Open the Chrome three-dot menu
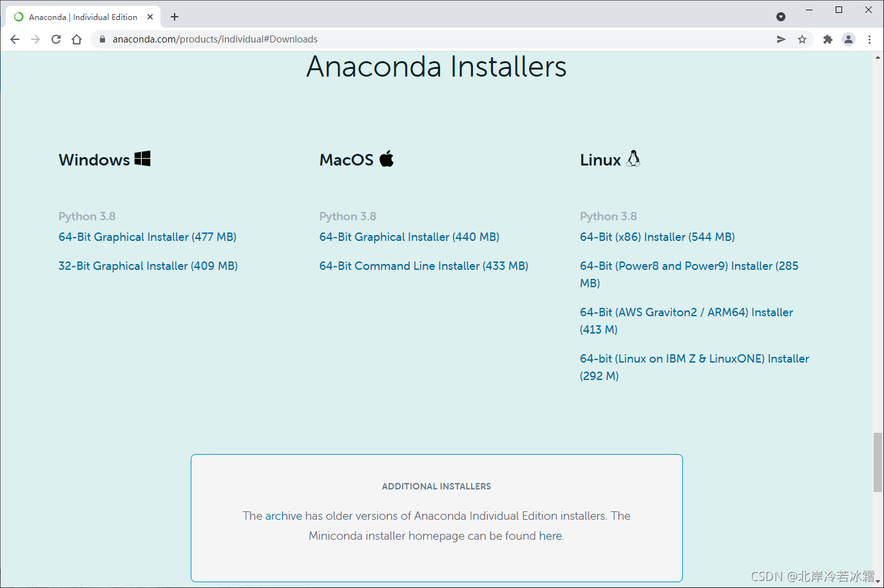Viewport: 884px width, 588px height. tap(869, 39)
